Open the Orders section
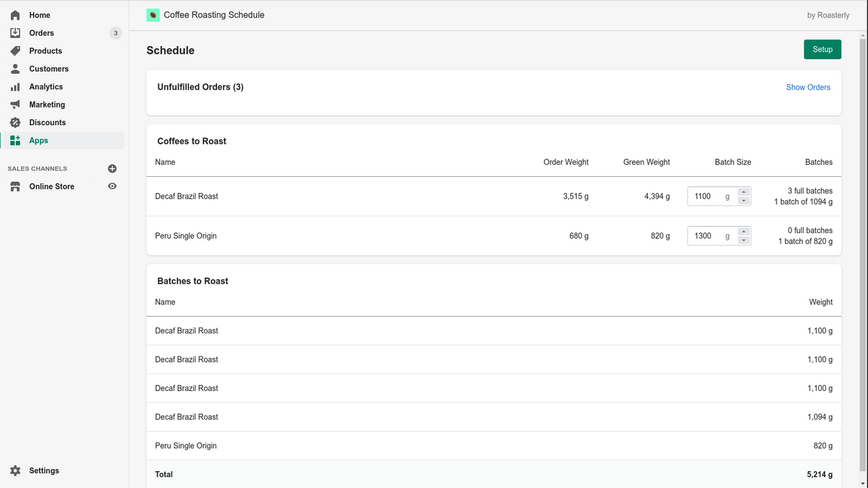Image resolution: width=868 pixels, height=488 pixels. click(x=41, y=33)
